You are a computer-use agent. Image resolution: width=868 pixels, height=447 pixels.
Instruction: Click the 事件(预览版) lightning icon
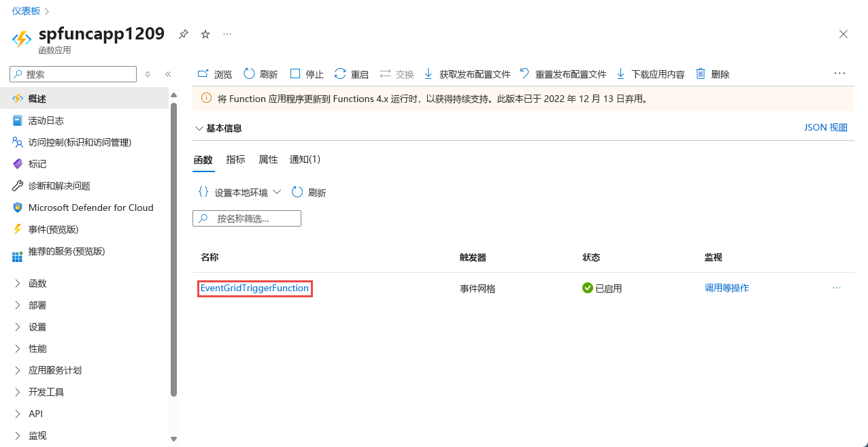click(18, 229)
